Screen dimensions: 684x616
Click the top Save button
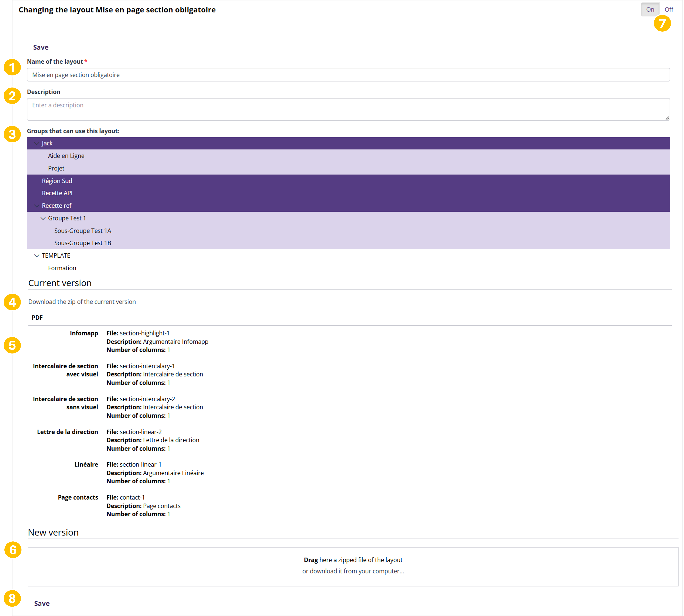[x=41, y=47]
